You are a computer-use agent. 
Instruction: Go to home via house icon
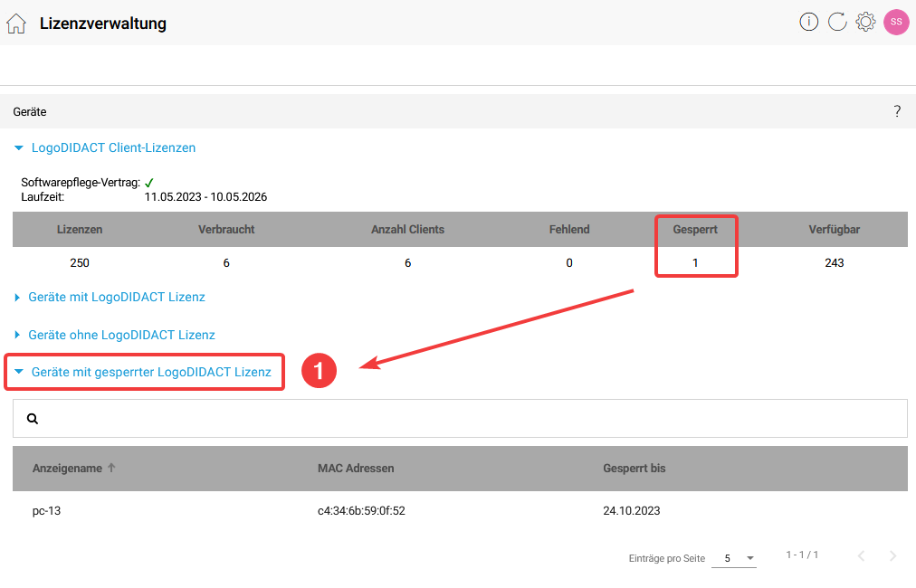coord(16,24)
